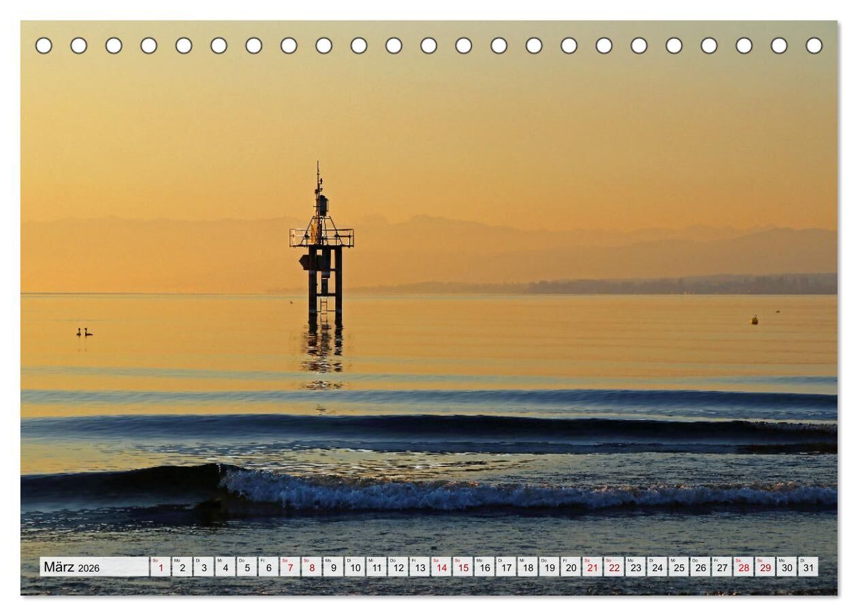Viewport: 858px width, 616px height.
Task: Pick day 5 in the calendar strip
Action: click(247, 567)
